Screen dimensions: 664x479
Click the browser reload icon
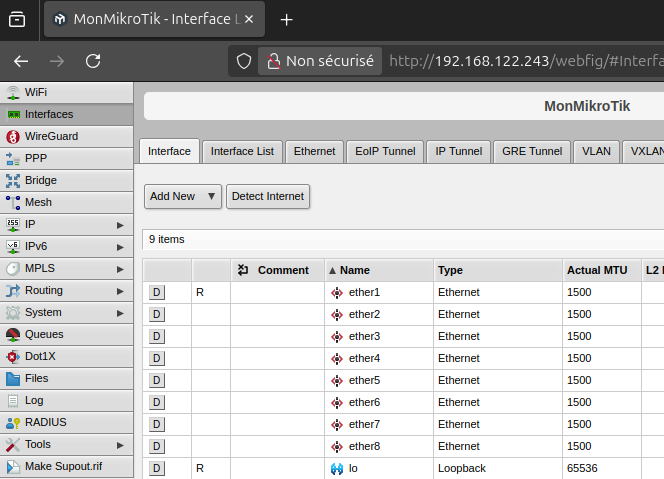pyautogui.click(x=93, y=61)
